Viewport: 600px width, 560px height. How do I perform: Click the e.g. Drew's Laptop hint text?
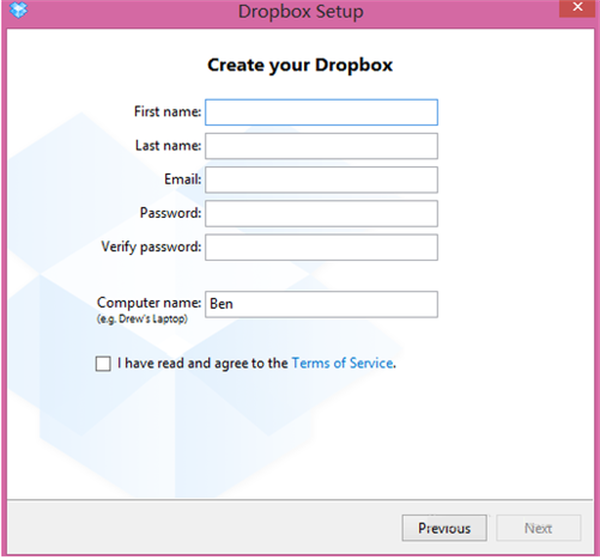[142, 319]
